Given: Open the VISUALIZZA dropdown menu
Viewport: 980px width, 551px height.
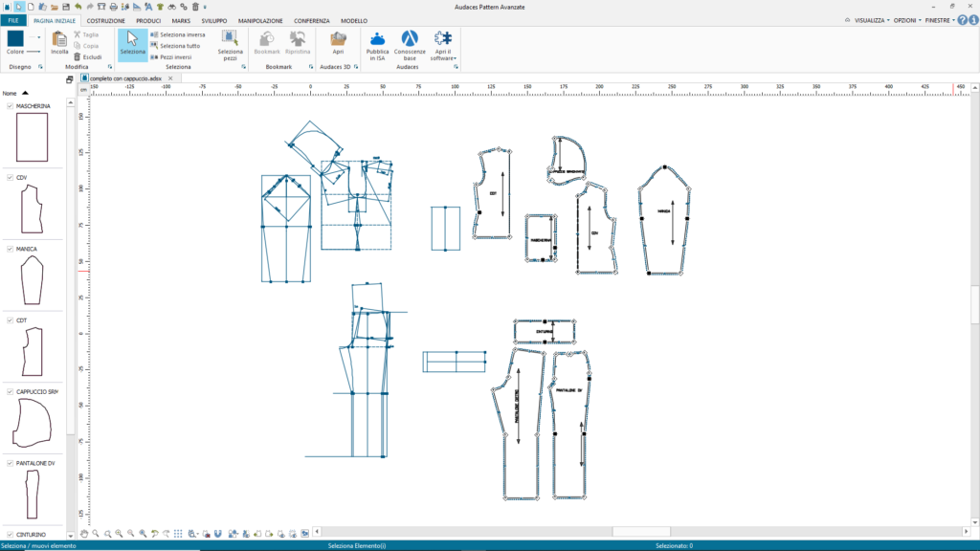Looking at the screenshot, I should 870,20.
